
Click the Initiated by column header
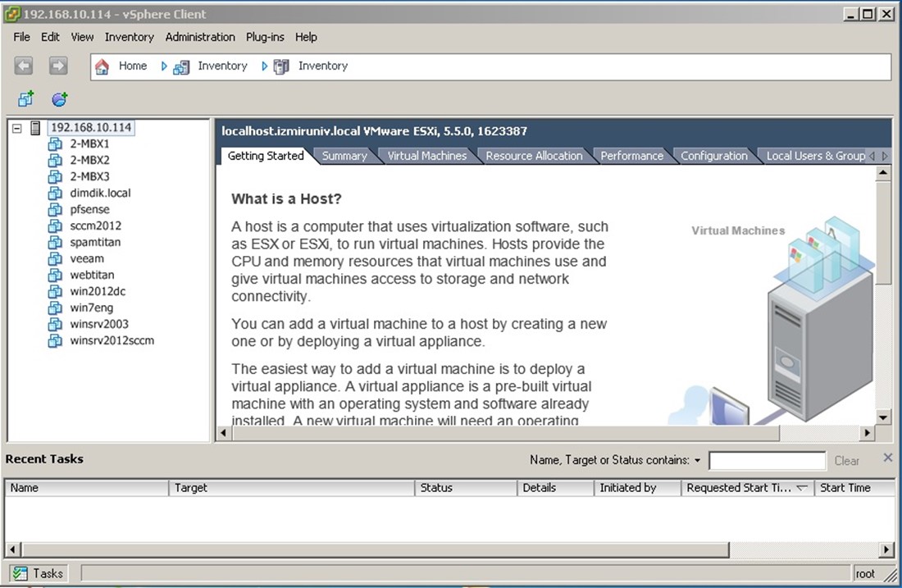pyautogui.click(x=637, y=488)
